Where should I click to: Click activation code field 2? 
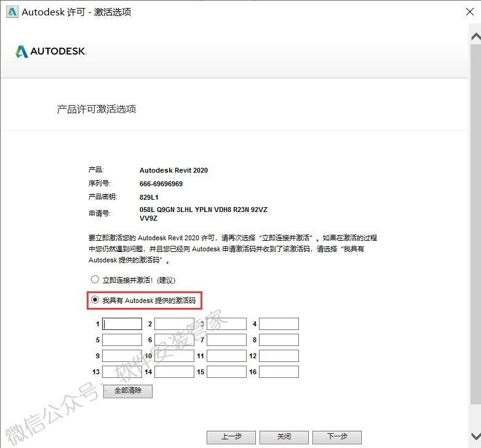pyautogui.click(x=174, y=324)
